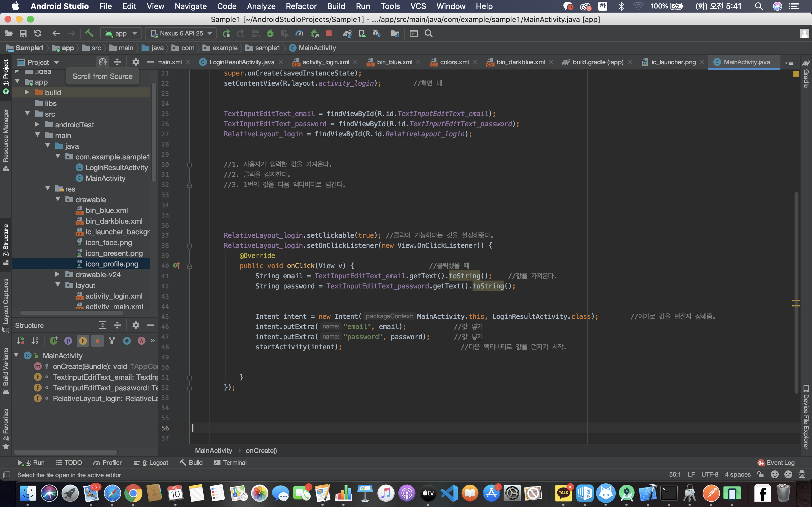Screen dimensions: 812x507
Task: Sync project with Gradle files (elephant icon)
Action: 347,33
